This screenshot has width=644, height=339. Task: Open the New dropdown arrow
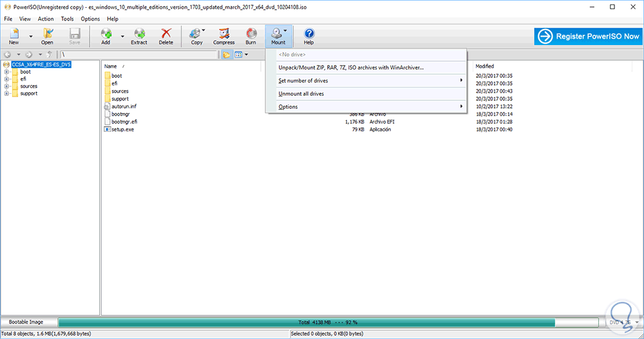pyautogui.click(x=31, y=37)
